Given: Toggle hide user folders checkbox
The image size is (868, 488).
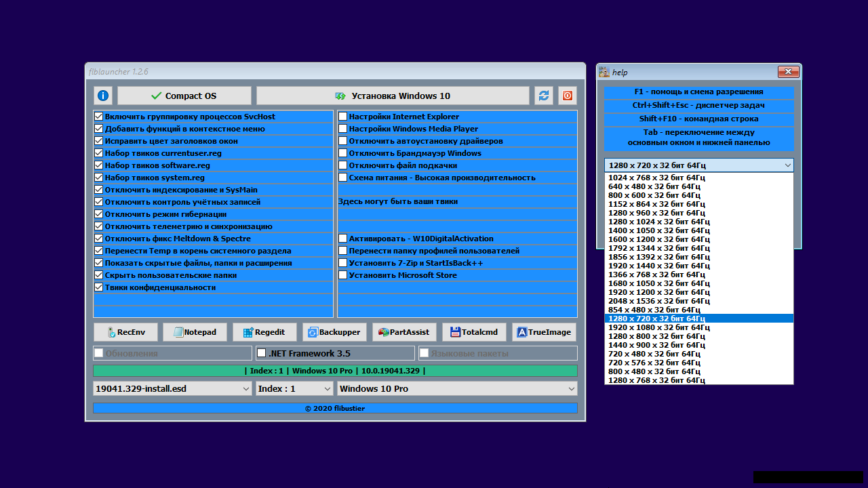Looking at the screenshot, I should 99,275.
